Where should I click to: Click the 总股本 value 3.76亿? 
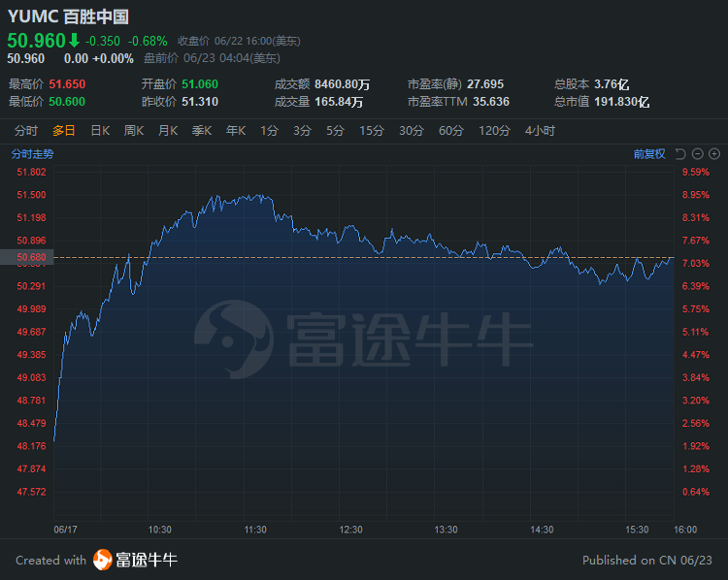tap(612, 84)
